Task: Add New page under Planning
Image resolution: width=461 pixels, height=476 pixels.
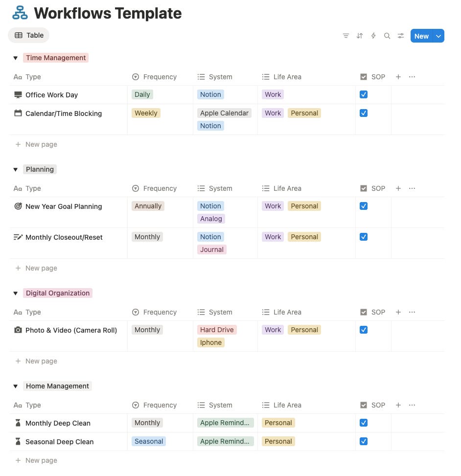Action: click(36, 268)
